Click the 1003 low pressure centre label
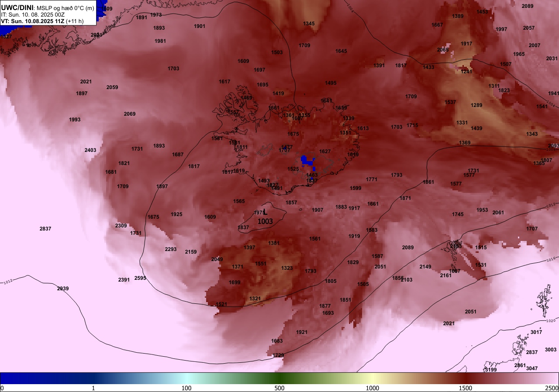This screenshot has width=559, height=392. pyautogui.click(x=265, y=221)
